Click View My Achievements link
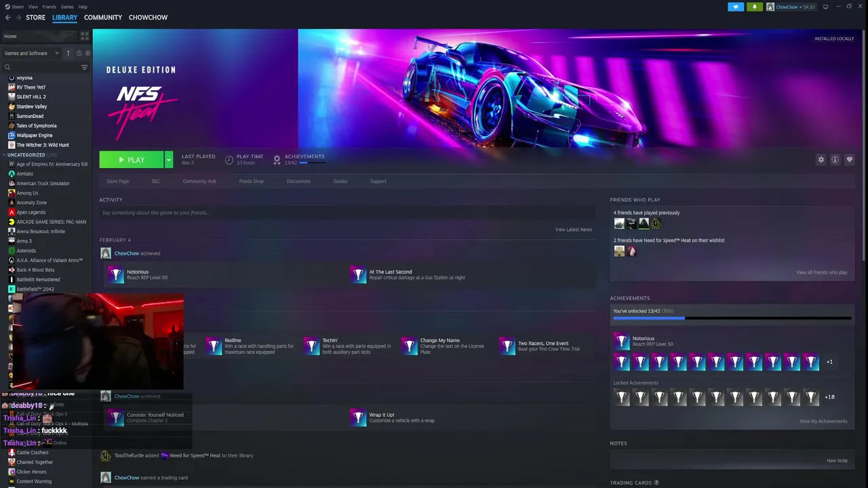Screen dimensions: 868x488 tap(823, 422)
